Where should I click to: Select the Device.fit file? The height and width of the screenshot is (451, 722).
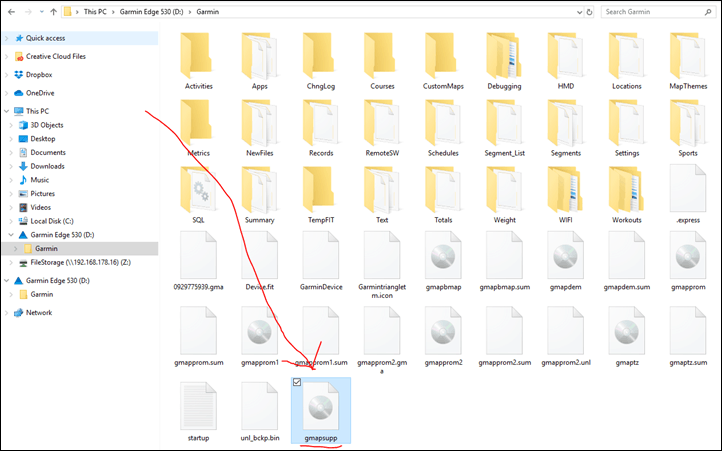coord(260,261)
